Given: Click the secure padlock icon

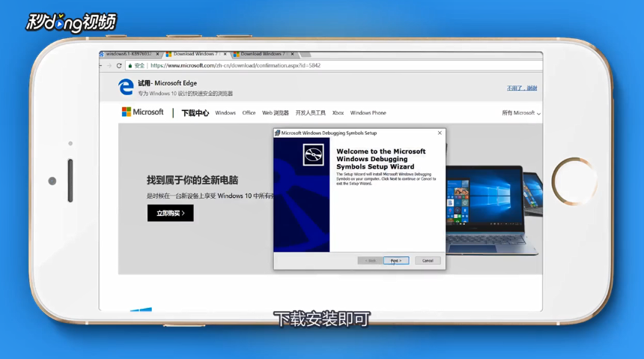Looking at the screenshot, I should [130, 65].
